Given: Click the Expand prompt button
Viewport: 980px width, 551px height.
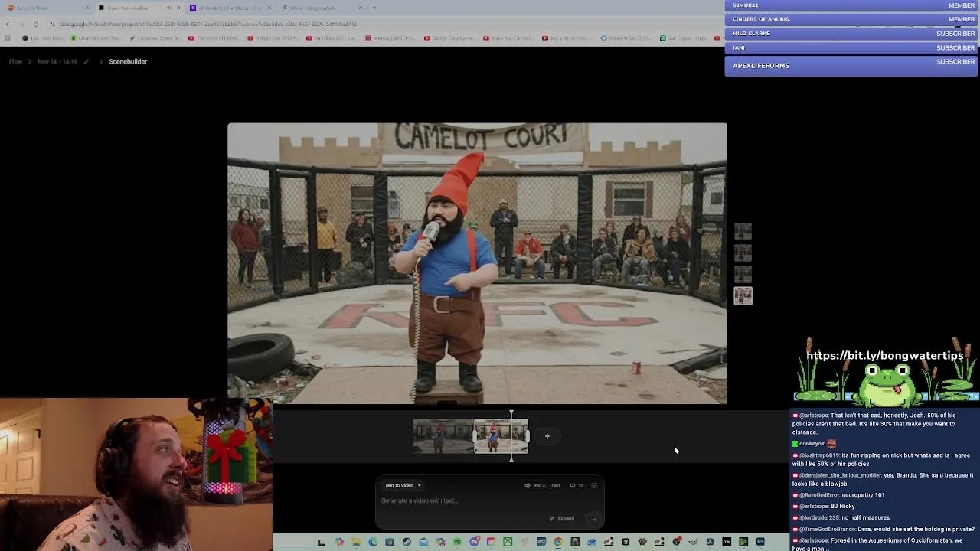Looking at the screenshot, I should point(562,518).
